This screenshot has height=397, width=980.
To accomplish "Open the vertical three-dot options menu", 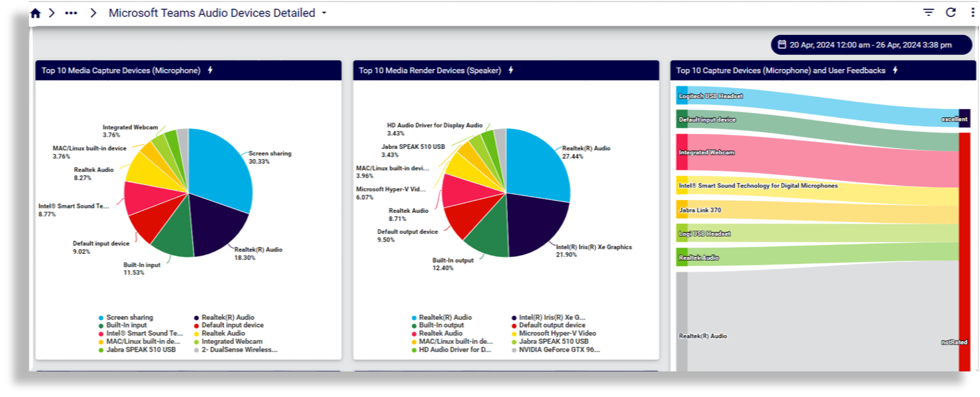I will tap(972, 12).
